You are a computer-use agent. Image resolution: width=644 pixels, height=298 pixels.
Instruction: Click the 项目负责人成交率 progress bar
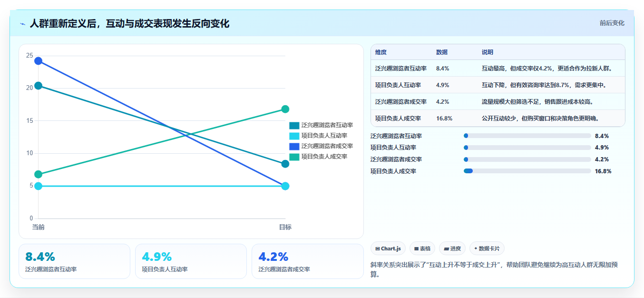click(x=527, y=171)
